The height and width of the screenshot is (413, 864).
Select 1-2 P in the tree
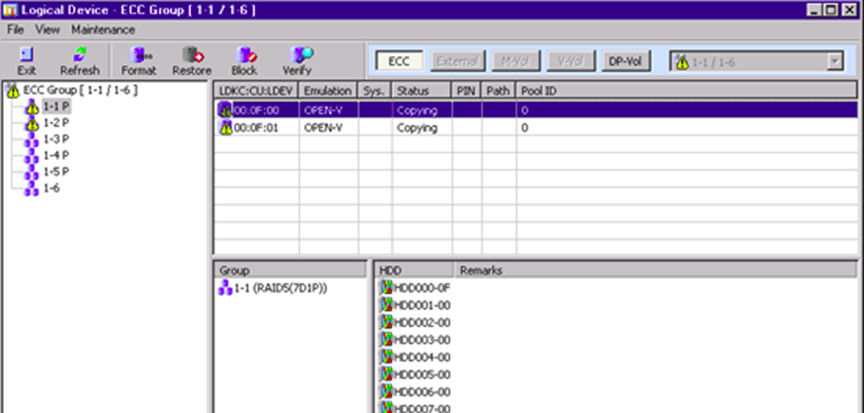(56, 122)
